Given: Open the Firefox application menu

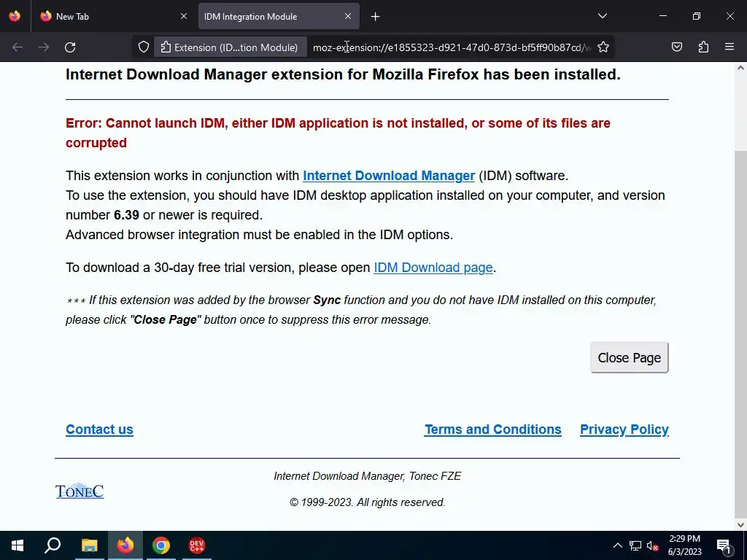Looking at the screenshot, I should click(x=729, y=47).
